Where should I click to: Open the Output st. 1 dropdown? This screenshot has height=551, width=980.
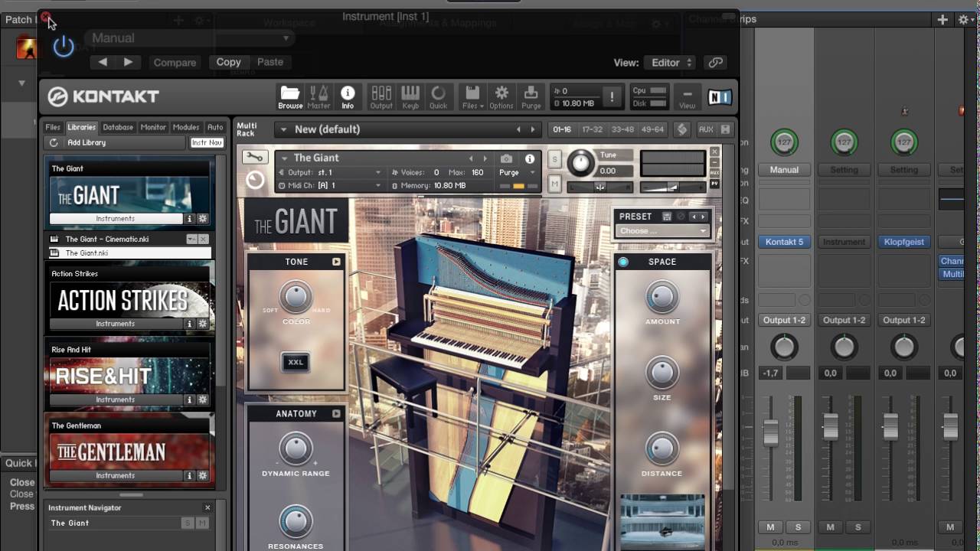[331, 173]
